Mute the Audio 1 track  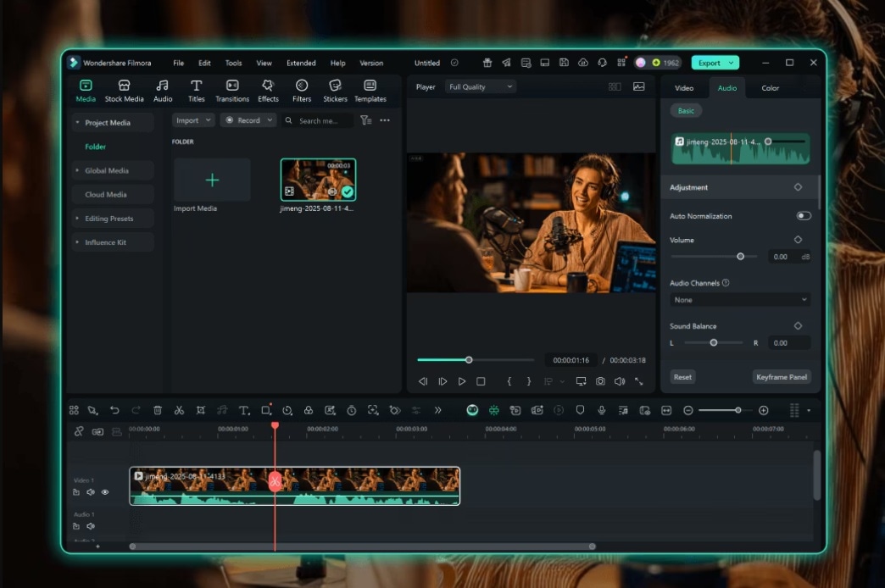tap(91, 526)
